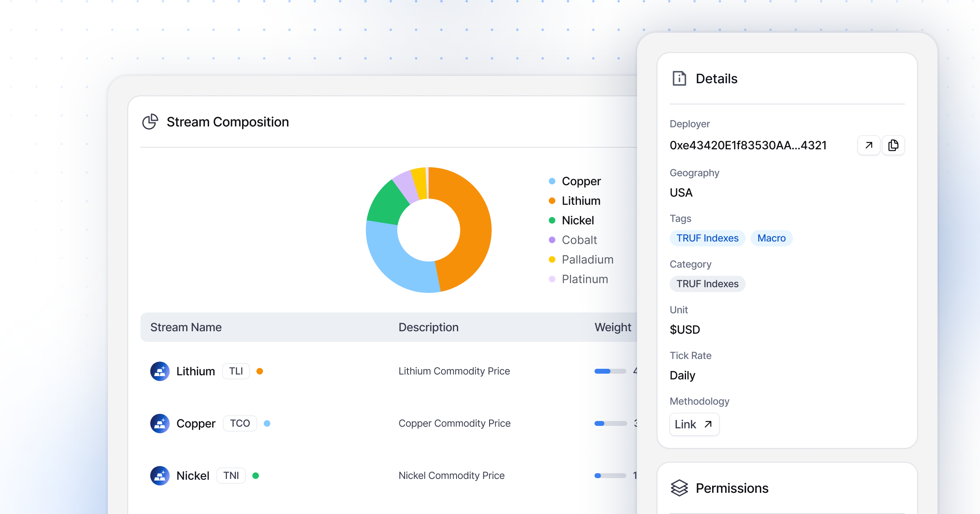Click the Daily tick rate value
This screenshot has width=980, height=514.
tap(682, 375)
